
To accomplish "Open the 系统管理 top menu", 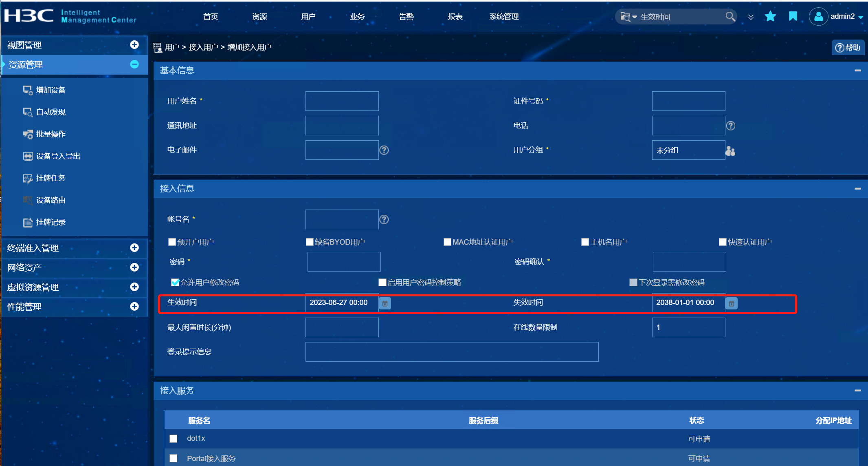I will point(504,17).
